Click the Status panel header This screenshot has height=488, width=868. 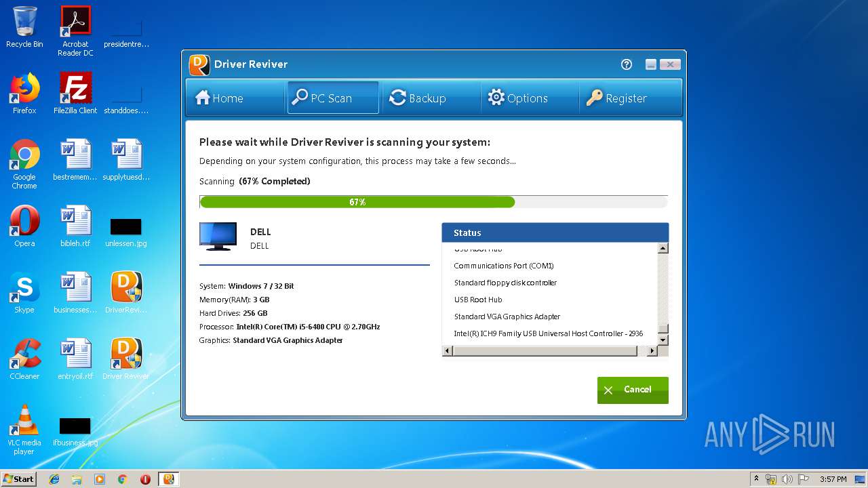click(555, 232)
